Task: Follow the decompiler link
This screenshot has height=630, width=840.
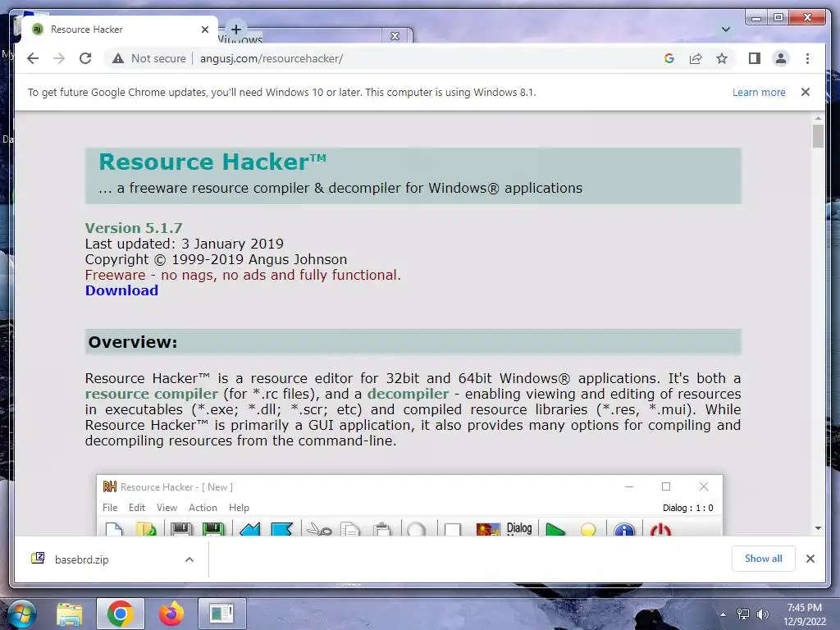Action: [409, 394]
